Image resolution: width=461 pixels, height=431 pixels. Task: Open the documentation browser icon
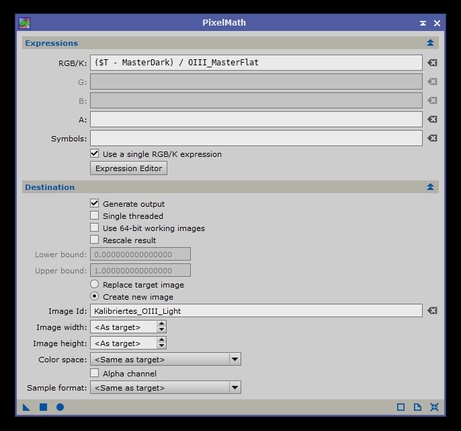(x=417, y=407)
